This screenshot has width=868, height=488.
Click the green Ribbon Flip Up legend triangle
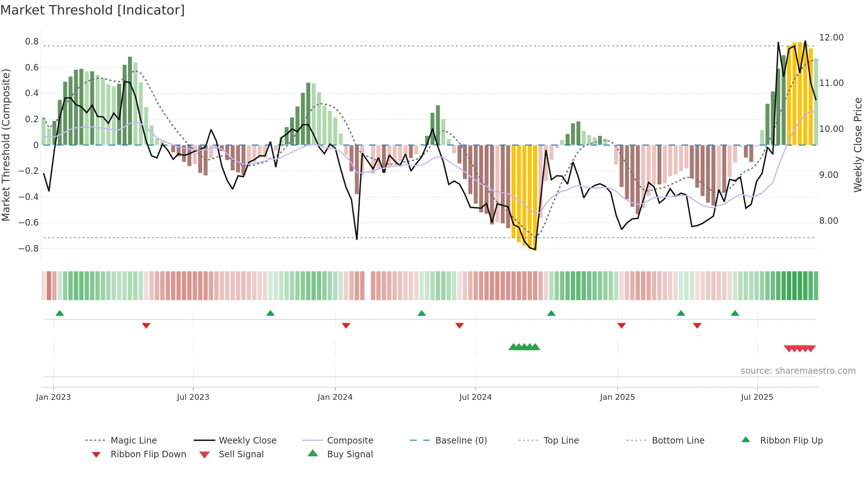point(746,440)
